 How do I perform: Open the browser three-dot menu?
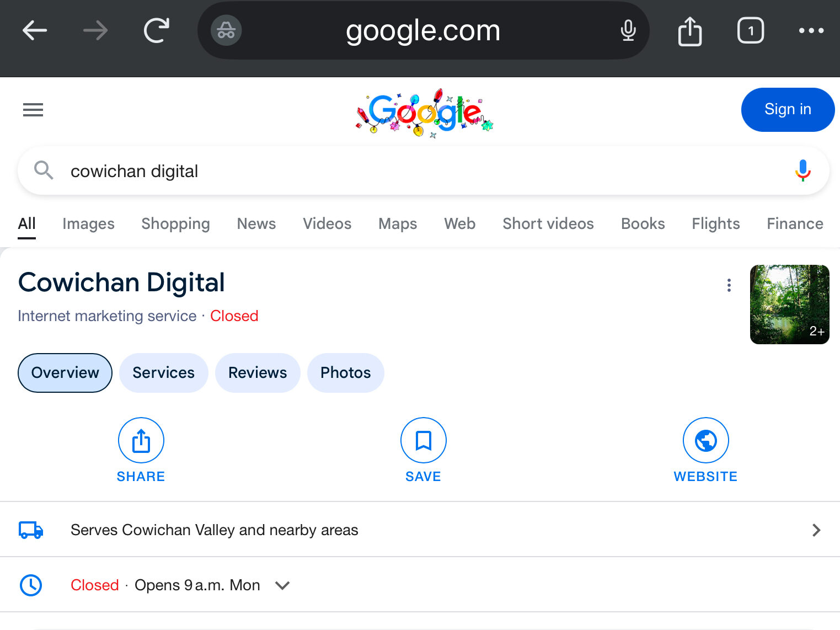[x=811, y=30]
